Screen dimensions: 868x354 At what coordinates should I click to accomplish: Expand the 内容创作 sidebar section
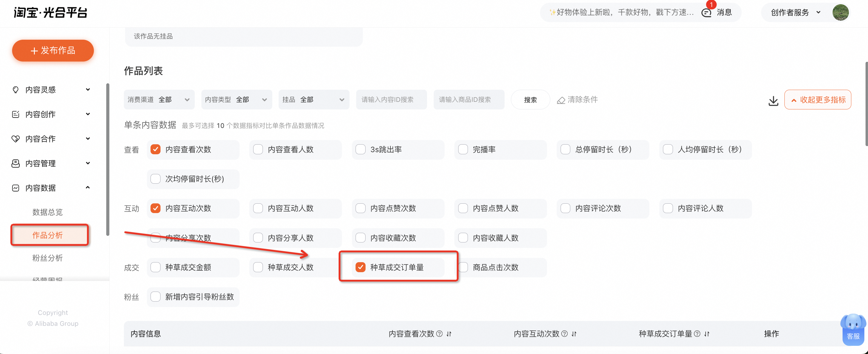pyautogui.click(x=88, y=114)
